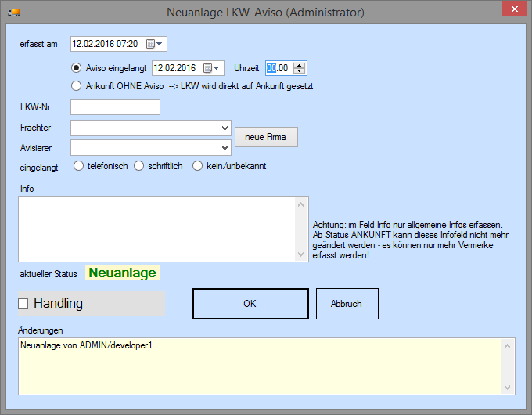
Task: Click down arrow of Info scrollbar
Action: tap(302, 254)
